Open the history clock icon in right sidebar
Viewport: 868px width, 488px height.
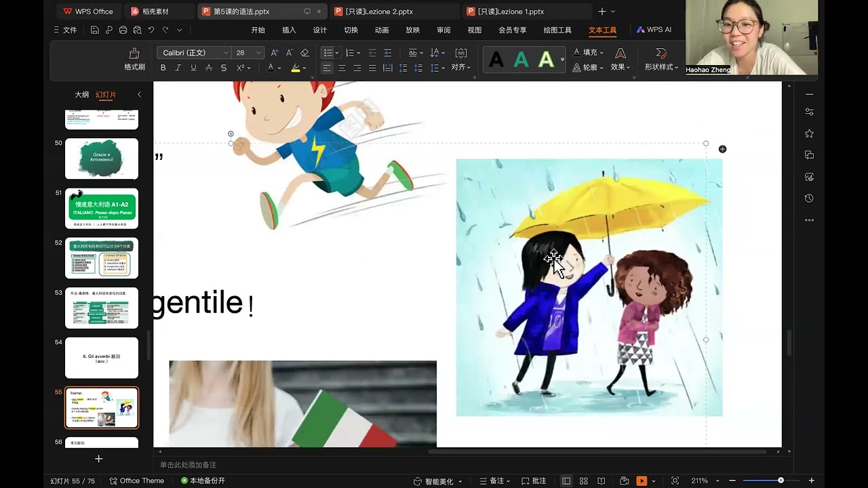(x=809, y=199)
